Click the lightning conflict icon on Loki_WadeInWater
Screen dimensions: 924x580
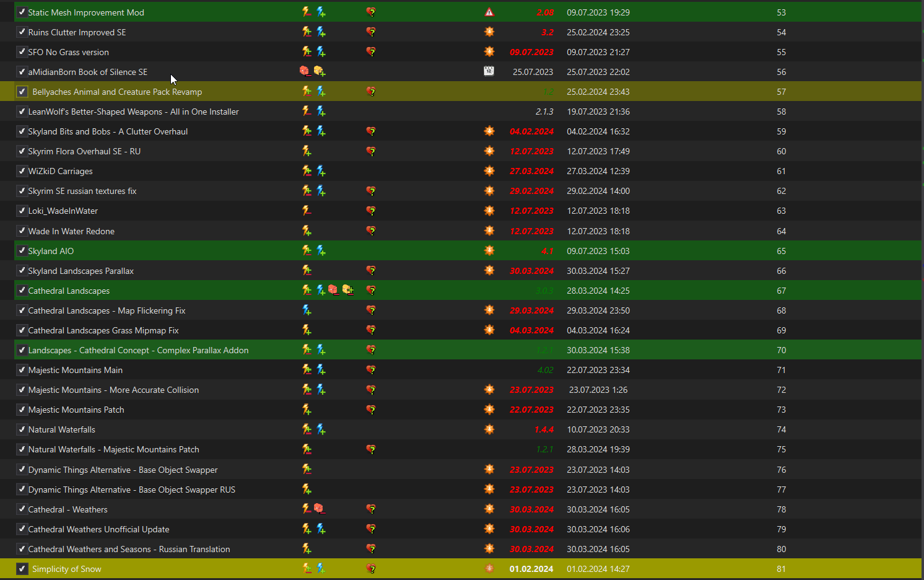(x=307, y=211)
